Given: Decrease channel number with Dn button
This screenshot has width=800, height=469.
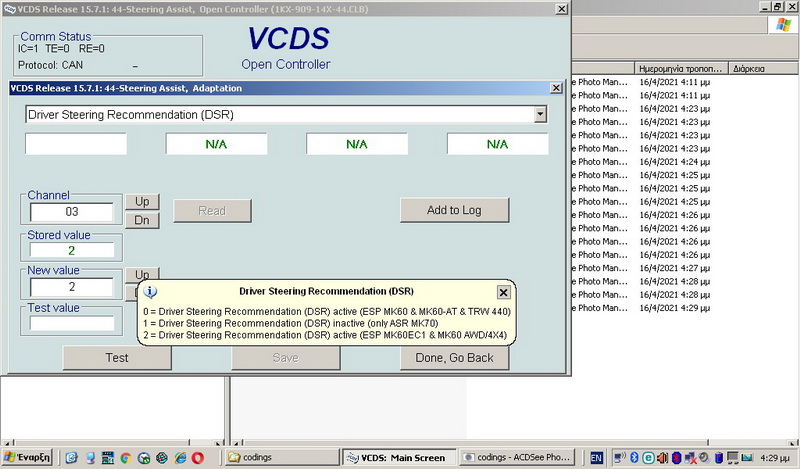Looking at the screenshot, I should pos(142,220).
